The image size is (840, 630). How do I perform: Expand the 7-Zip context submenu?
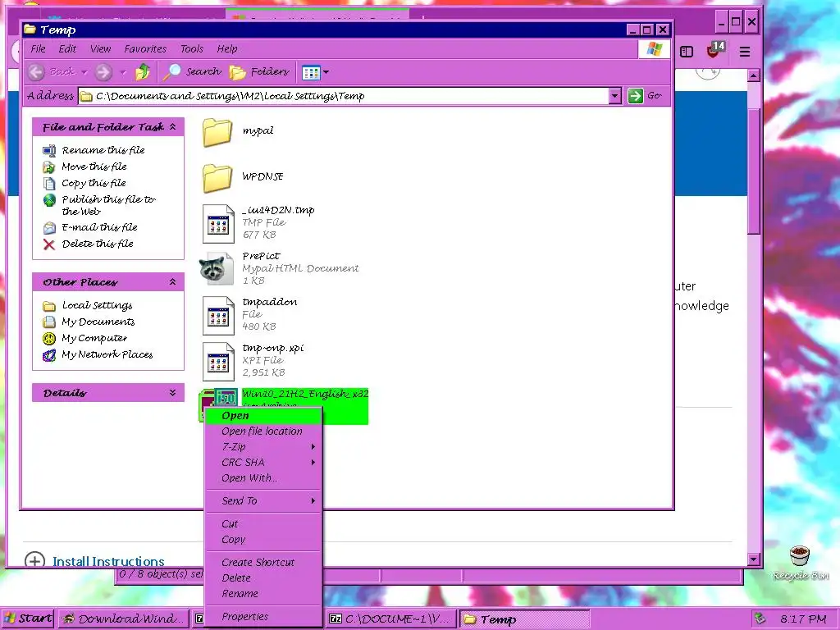coord(263,447)
